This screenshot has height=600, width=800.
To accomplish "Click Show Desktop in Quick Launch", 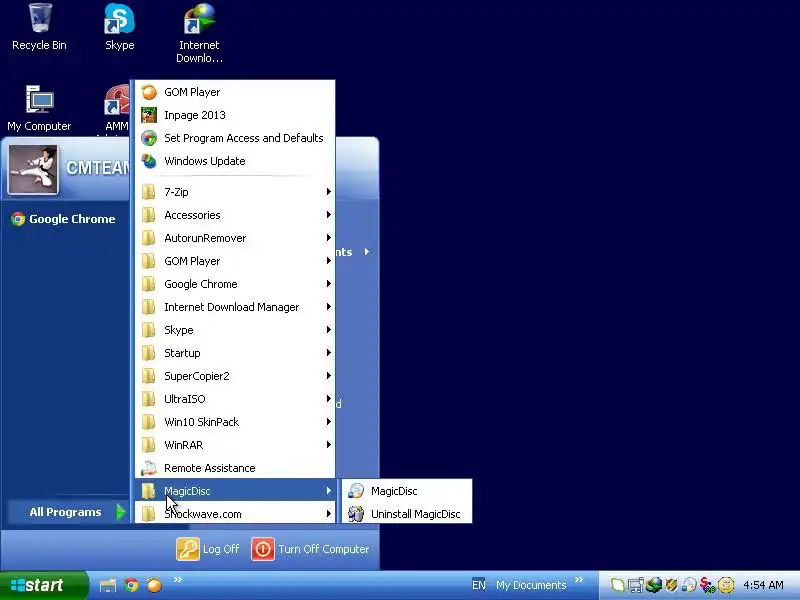I will coord(108,585).
